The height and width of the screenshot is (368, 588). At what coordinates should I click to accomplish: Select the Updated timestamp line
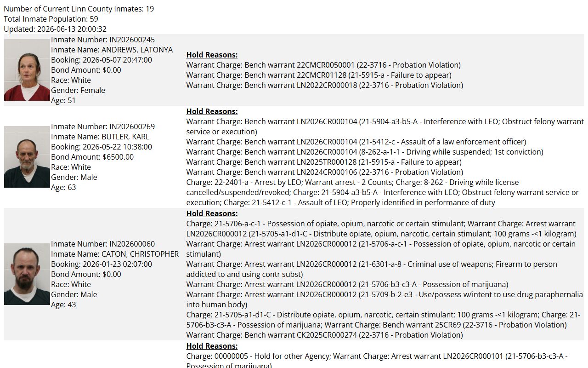coord(55,29)
